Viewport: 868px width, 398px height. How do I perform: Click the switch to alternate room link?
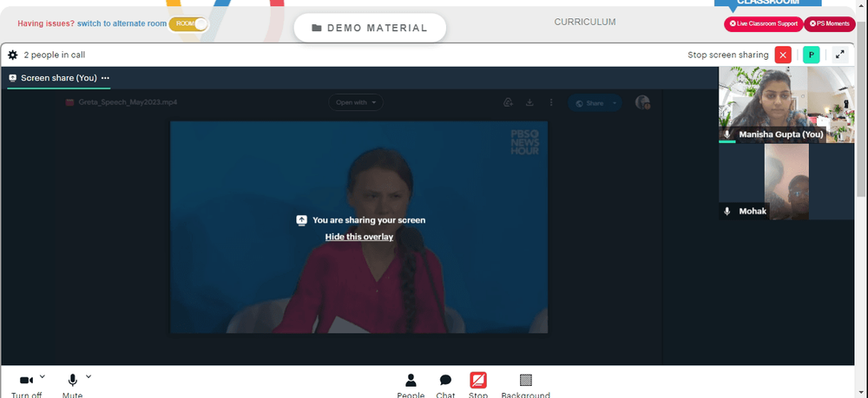click(x=122, y=23)
